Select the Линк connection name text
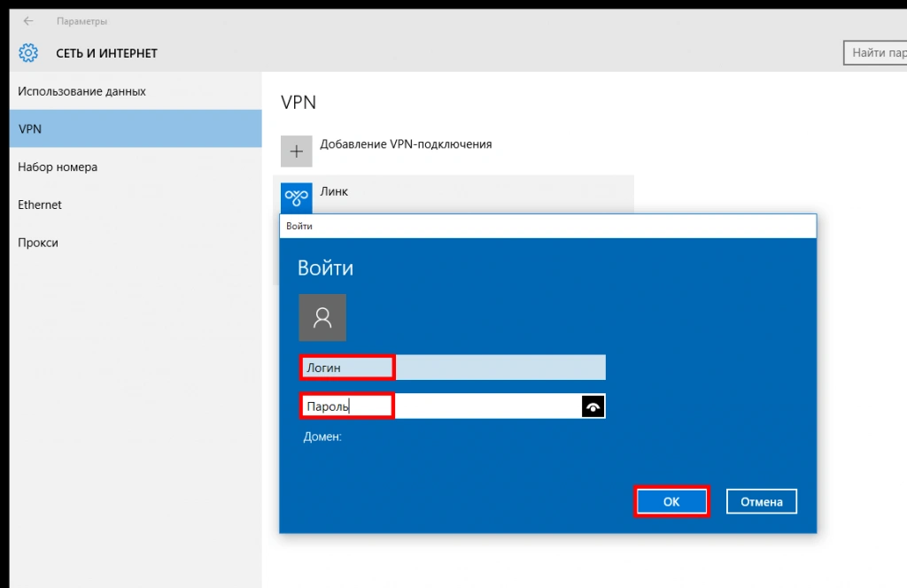Image resolution: width=907 pixels, height=588 pixels. tap(334, 191)
